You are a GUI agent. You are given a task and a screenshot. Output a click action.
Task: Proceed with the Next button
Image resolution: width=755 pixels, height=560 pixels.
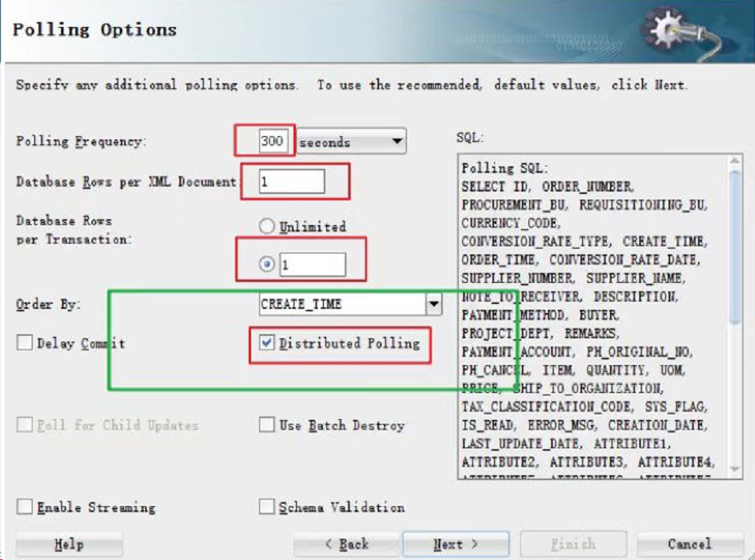coord(456,545)
